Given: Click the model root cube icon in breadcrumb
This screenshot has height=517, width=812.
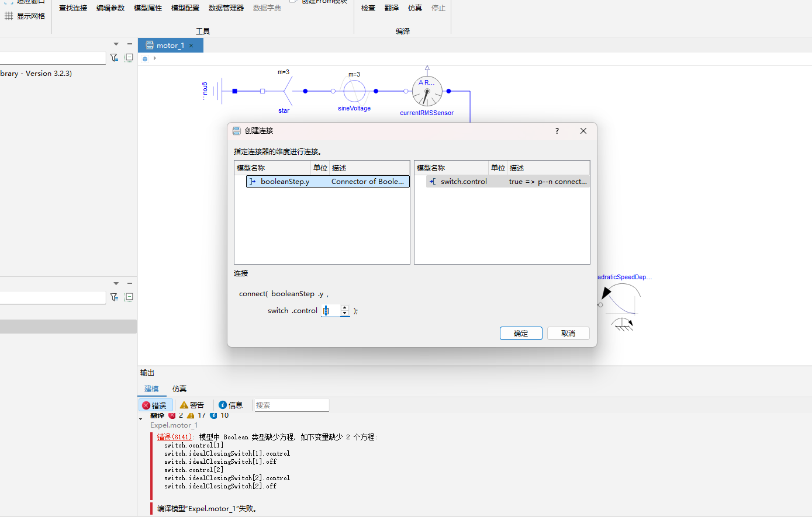Looking at the screenshot, I should [x=145, y=58].
